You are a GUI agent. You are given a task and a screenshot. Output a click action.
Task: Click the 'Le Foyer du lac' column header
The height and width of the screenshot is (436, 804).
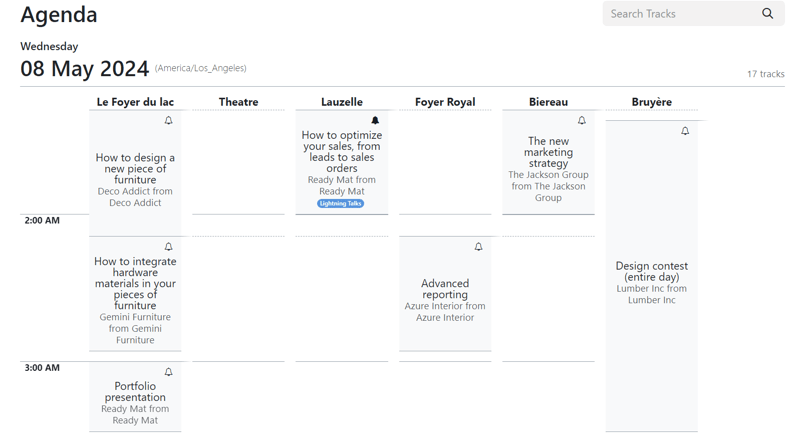point(135,102)
